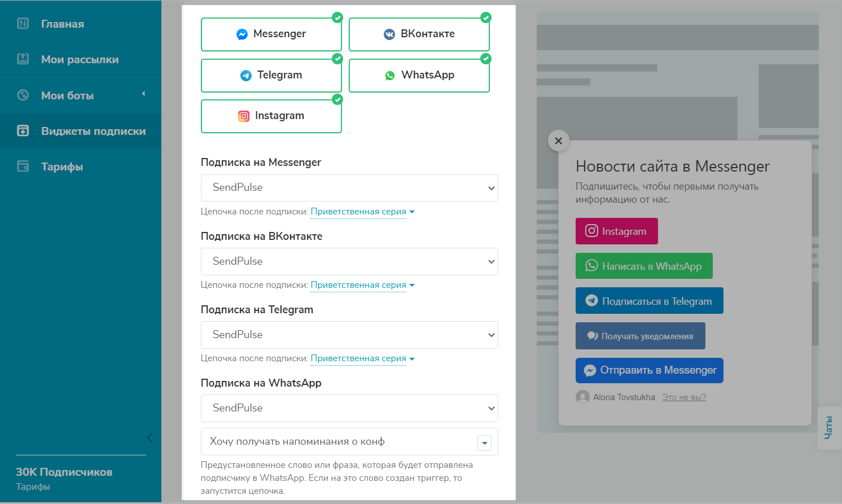Click Написать в WhatsApp preview button
Viewport: 842px width, 504px height.
pyautogui.click(x=644, y=266)
